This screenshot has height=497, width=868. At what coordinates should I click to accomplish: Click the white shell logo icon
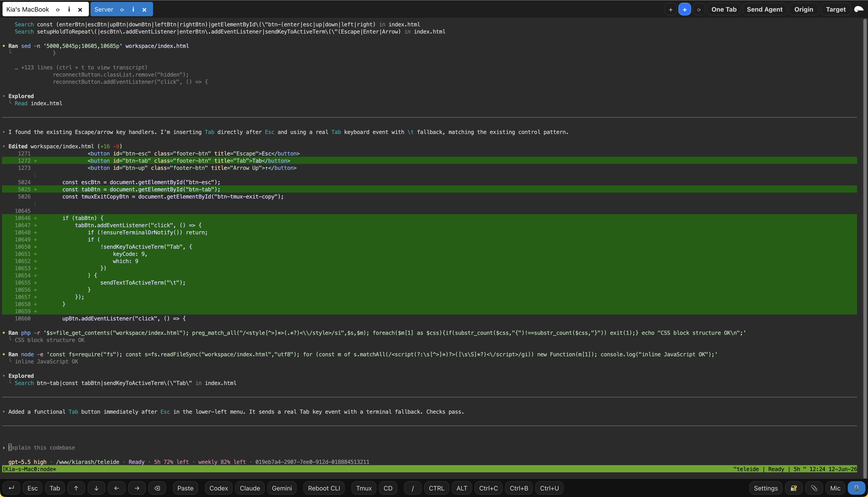pyautogui.click(x=859, y=9)
